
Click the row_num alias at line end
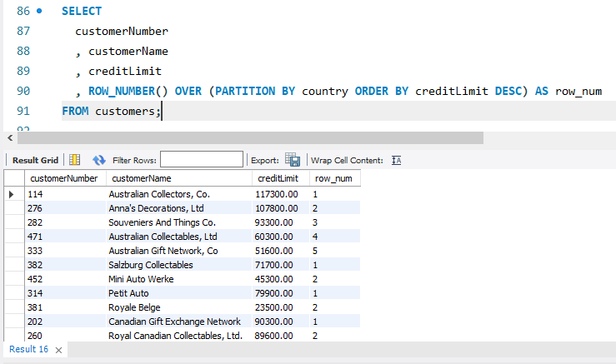coord(578,91)
